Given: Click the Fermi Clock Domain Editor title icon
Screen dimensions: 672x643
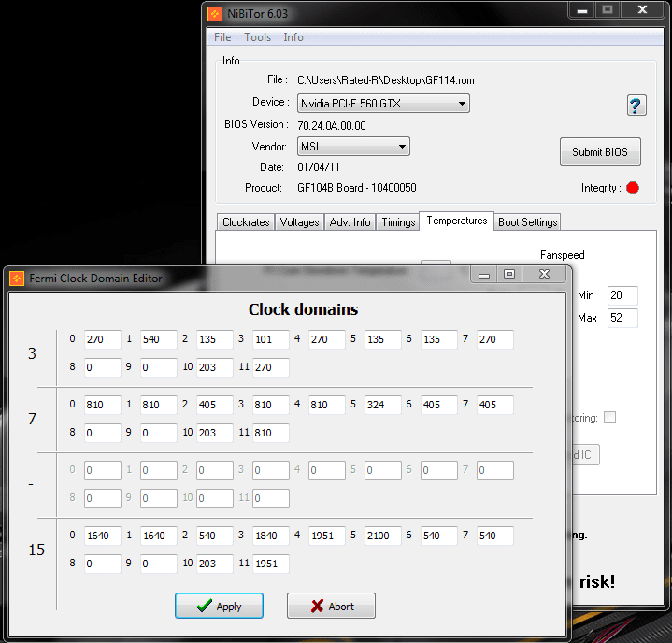Looking at the screenshot, I should pos(17,279).
